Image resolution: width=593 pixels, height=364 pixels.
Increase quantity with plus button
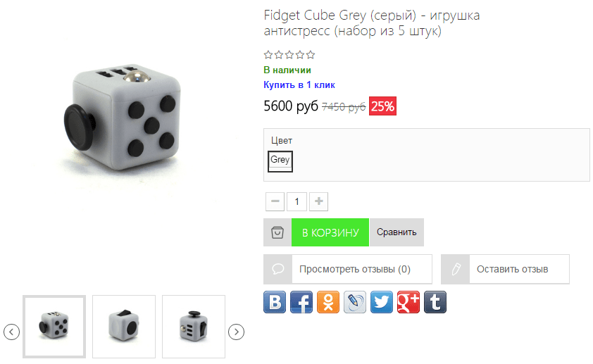319,201
